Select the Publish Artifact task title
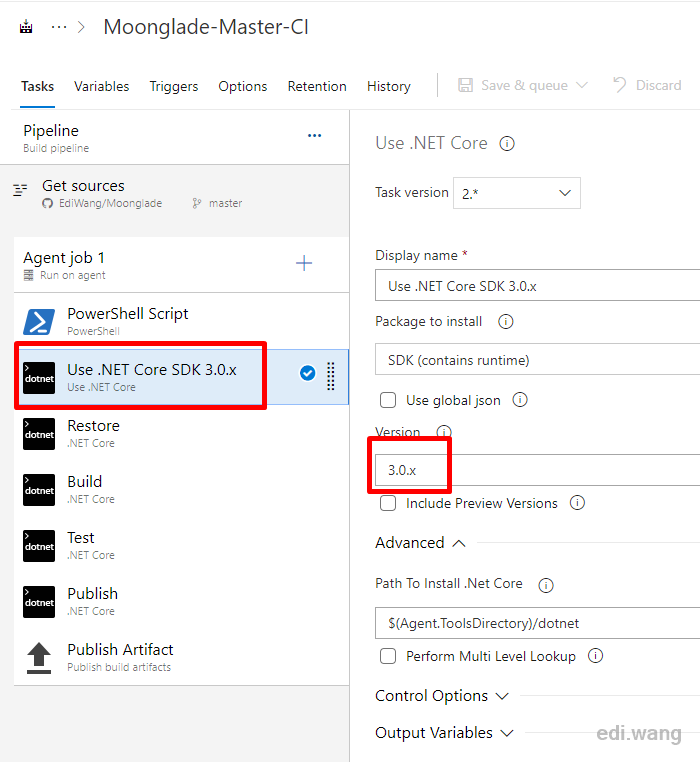 coord(120,649)
